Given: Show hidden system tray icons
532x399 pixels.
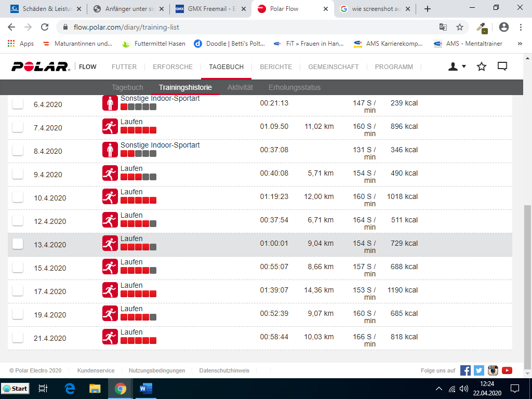Looking at the screenshot, I should click(x=439, y=389).
